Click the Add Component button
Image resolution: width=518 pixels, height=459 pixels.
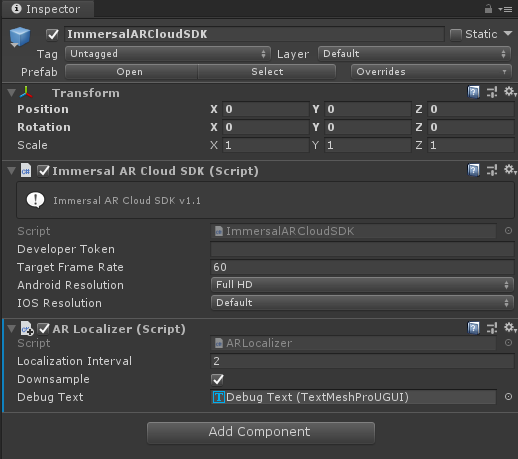coord(261,432)
